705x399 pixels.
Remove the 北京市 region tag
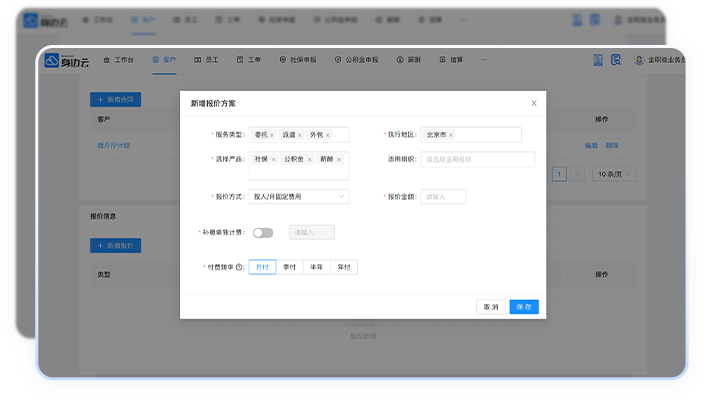tap(451, 135)
